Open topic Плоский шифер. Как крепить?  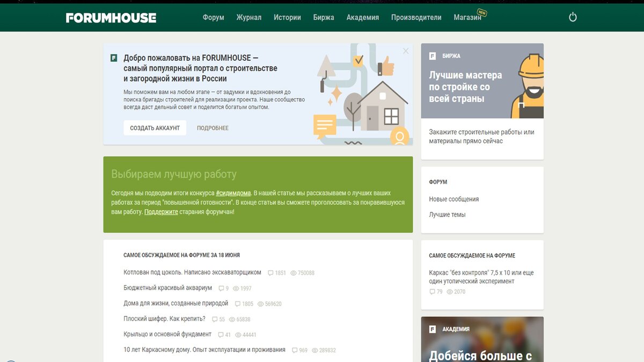[164, 319]
